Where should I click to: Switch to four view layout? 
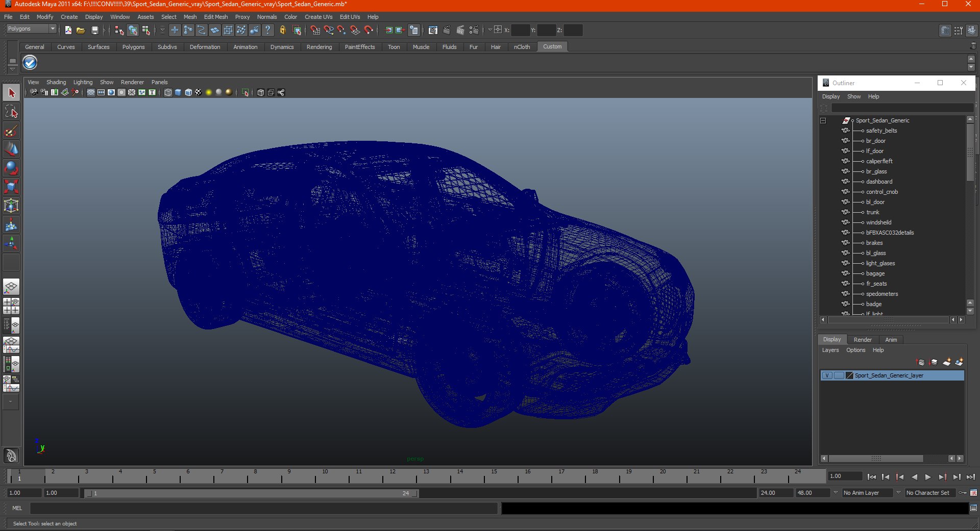pos(11,306)
